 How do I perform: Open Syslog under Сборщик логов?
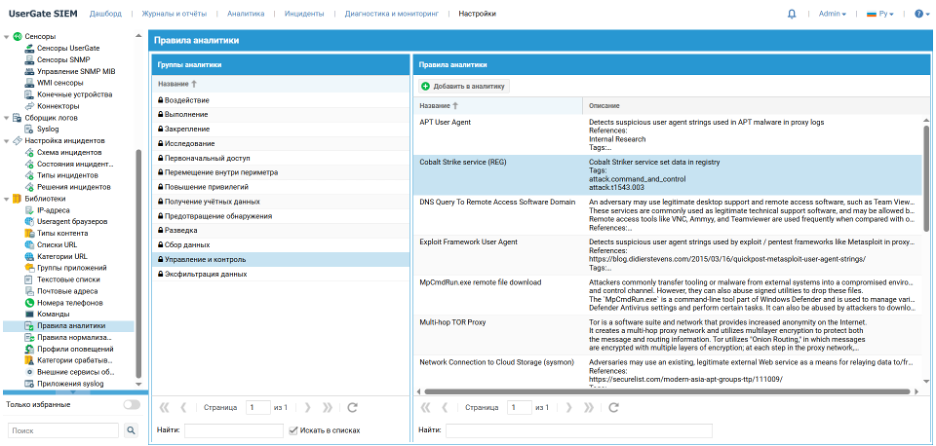[x=48, y=129]
